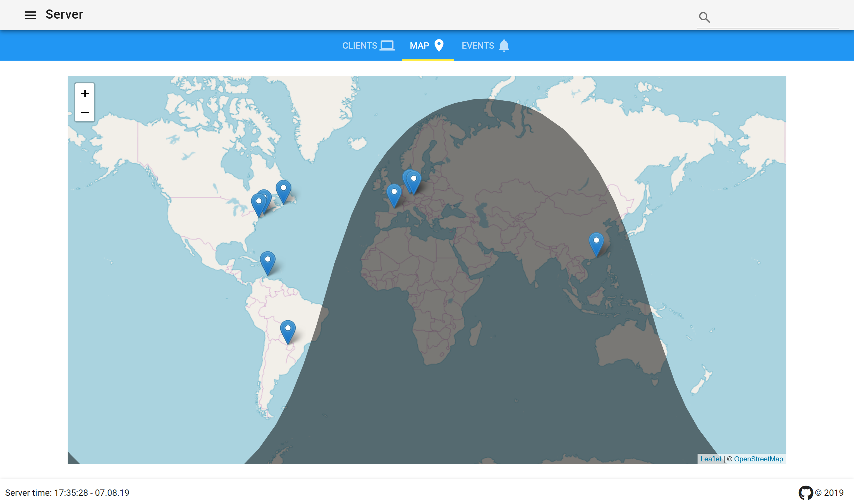Click the GitHub logo in footer
This screenshot has width=854, height=504.
coord(805,492)
